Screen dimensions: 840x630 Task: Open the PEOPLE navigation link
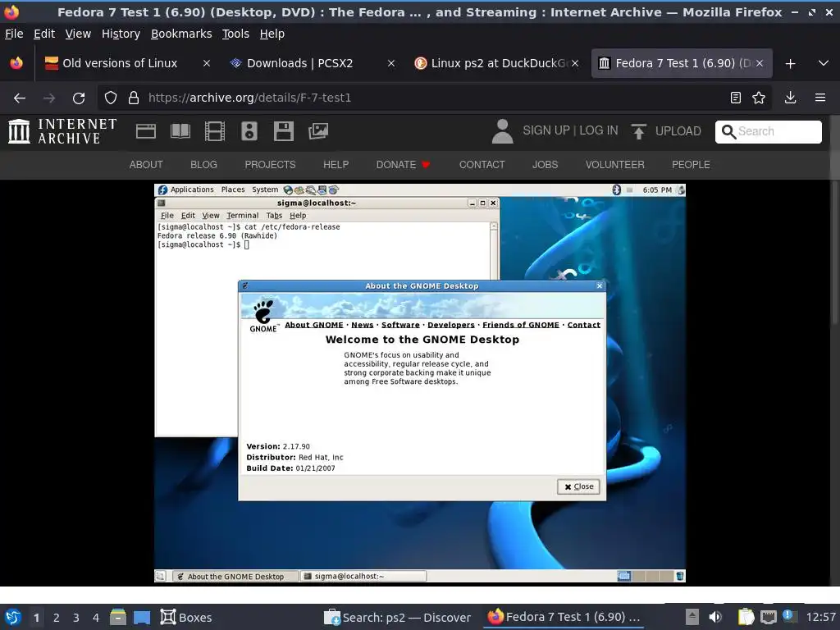[x=691, y=165]
